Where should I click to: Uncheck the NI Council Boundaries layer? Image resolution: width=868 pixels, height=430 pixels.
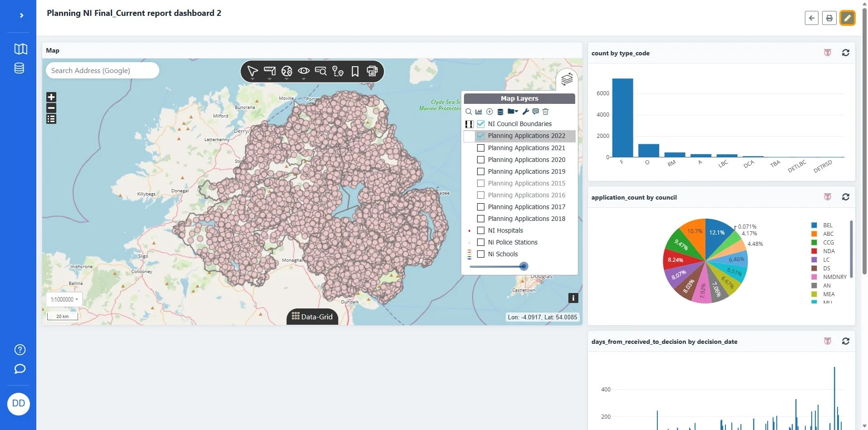click(x=481, y=124)
